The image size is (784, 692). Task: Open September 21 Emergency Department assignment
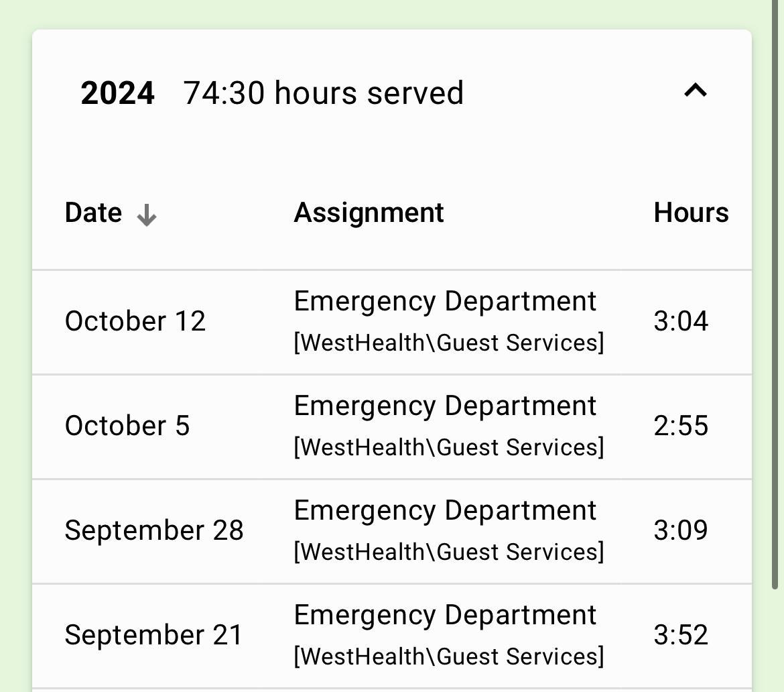[x=445, y=616]
